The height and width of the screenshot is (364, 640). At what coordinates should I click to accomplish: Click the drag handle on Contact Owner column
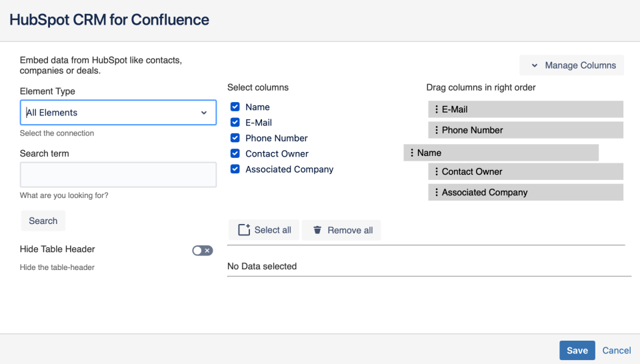436,171
